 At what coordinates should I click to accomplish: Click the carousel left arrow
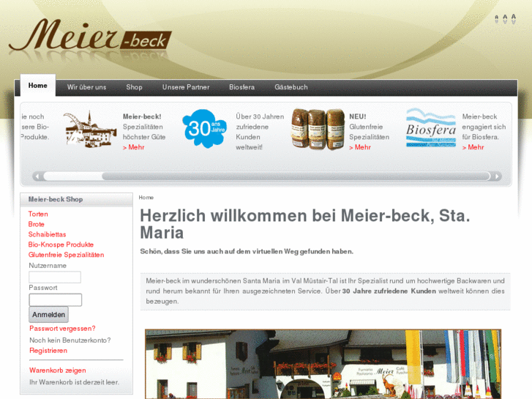[x=37, y=176]
